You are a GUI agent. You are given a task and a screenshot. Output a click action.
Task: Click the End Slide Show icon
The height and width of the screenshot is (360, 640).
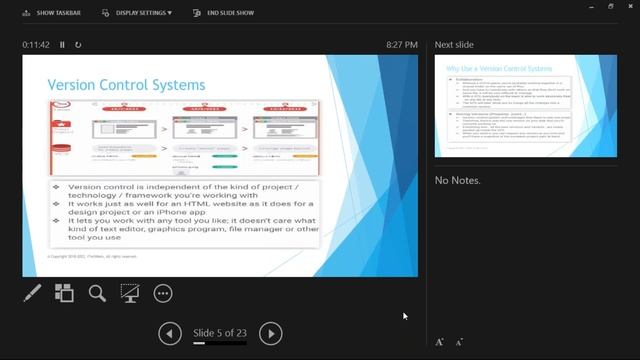pos(197,13)
